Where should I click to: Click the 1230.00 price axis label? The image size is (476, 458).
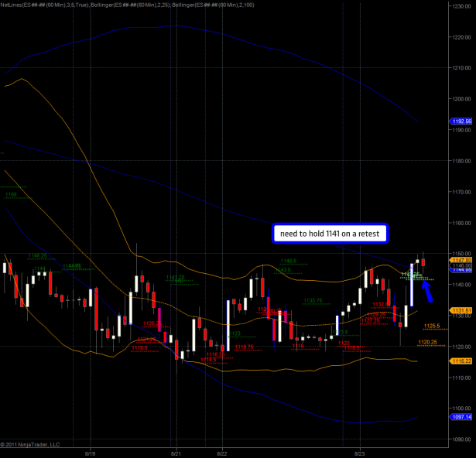point(461,5)
